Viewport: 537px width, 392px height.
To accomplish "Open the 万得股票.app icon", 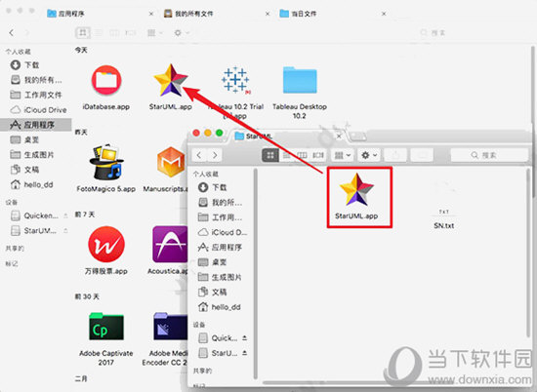I will pyautogui.click(x=106, y=244).
